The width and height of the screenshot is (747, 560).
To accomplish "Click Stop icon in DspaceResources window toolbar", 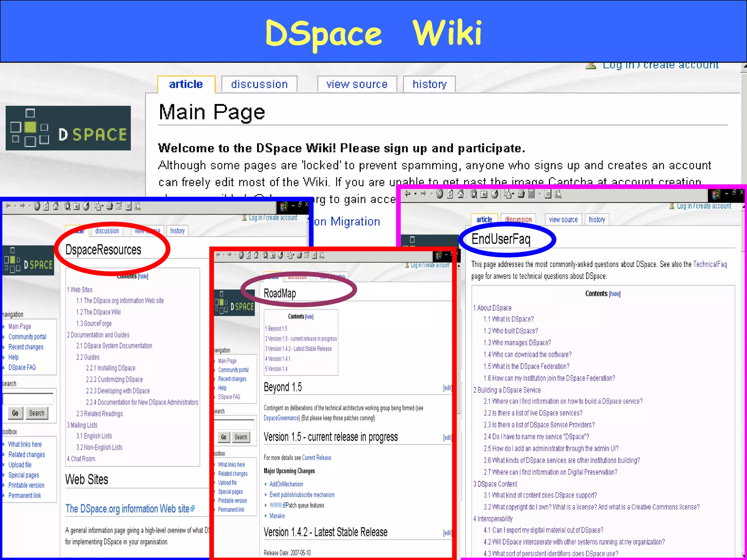I will (37, 206).
